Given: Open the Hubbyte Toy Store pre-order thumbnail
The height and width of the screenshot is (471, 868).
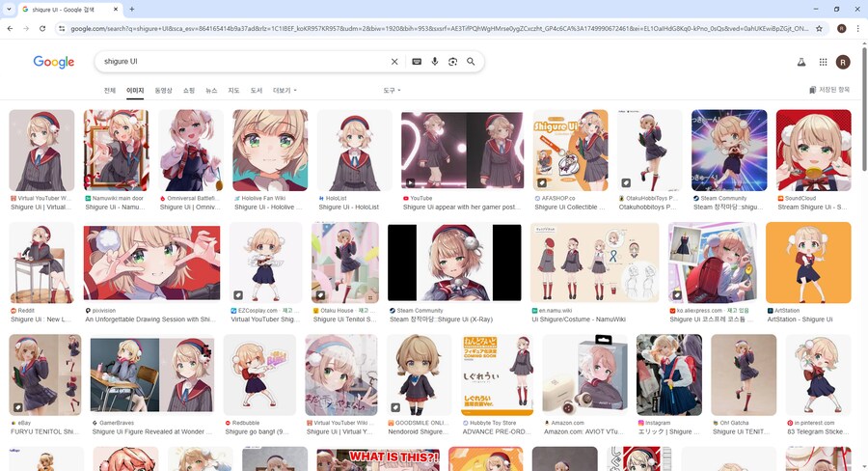Looking at the screenshot, I should (x=497, y=375).
